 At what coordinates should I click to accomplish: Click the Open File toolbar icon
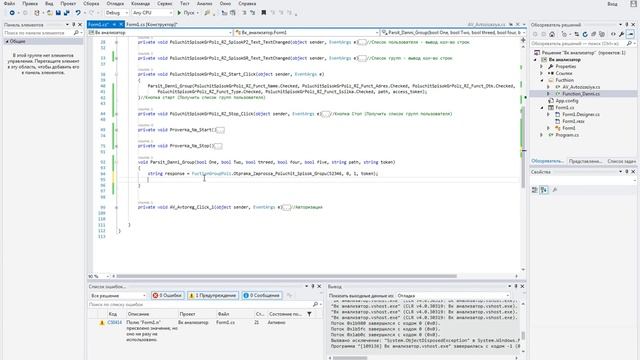pyautogui.click(x=49, y=13)
